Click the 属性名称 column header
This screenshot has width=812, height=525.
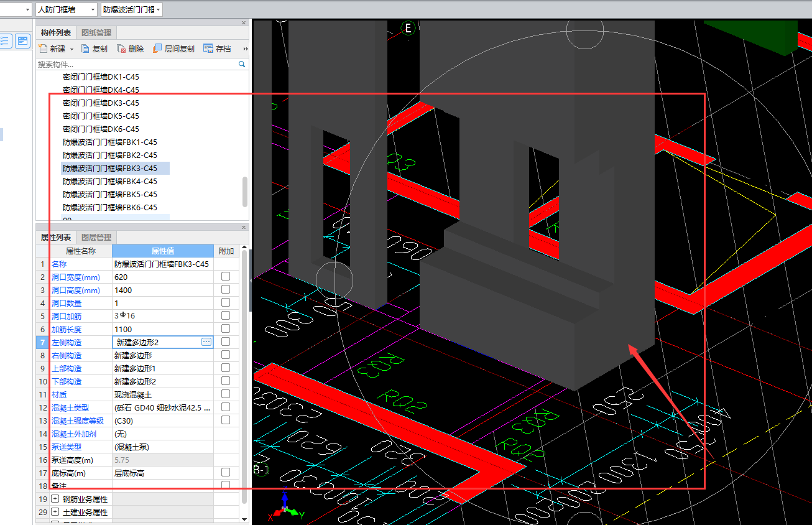81,251
